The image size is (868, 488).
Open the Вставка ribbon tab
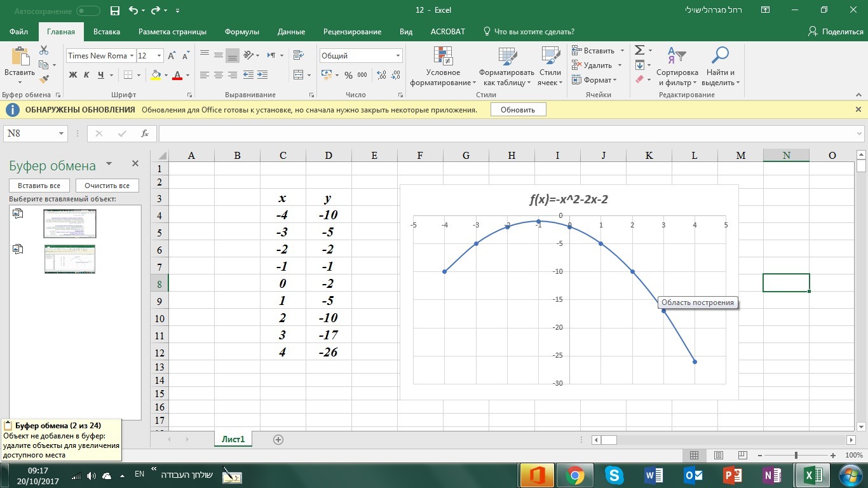107,32
